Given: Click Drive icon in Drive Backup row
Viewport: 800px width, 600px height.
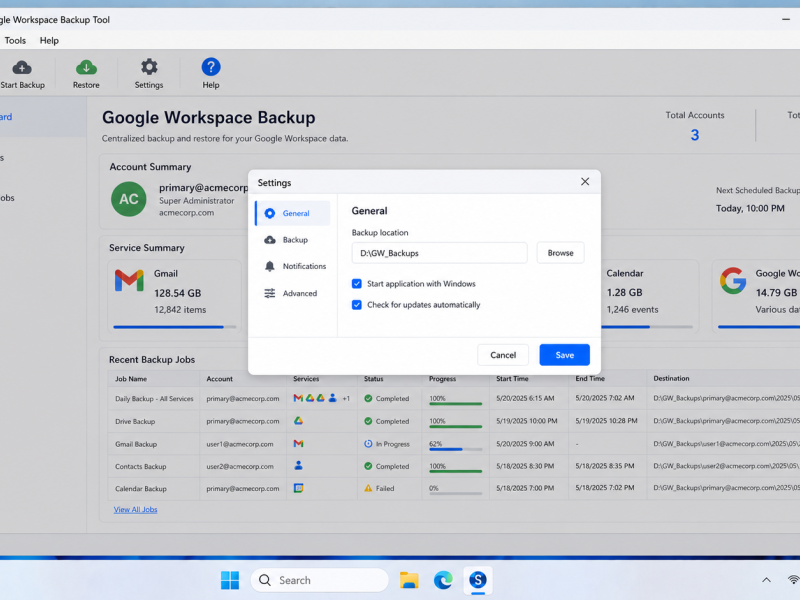Looking at the screenshot, I should click(x=298, y=421).
